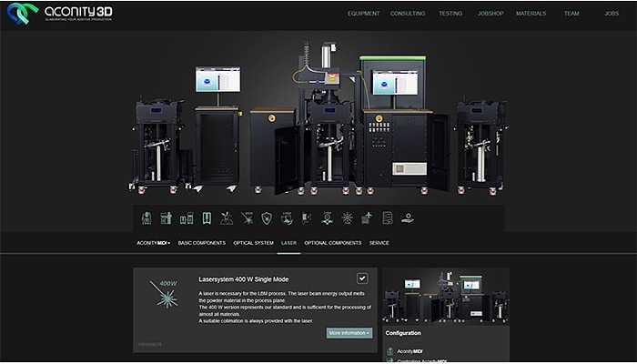This screenshot has height=364, width=637.
Task: Click the Aconity3D logo
Action: 59,13
